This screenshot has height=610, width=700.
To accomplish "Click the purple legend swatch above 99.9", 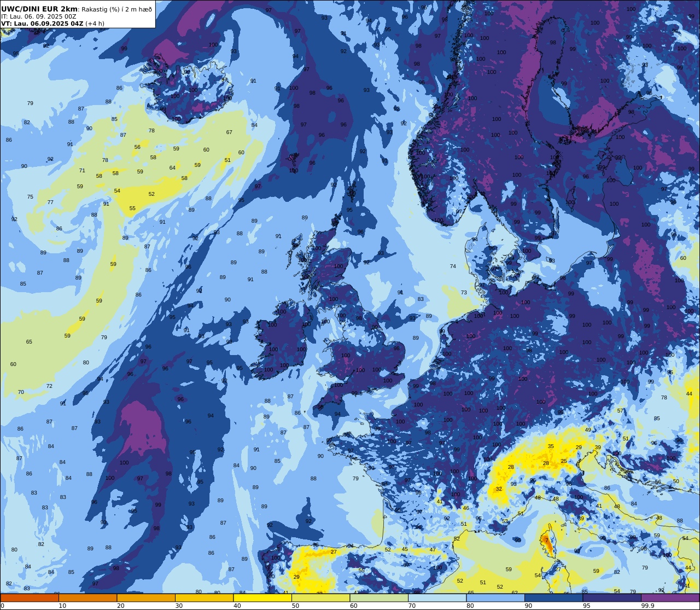I will [670, 597].
